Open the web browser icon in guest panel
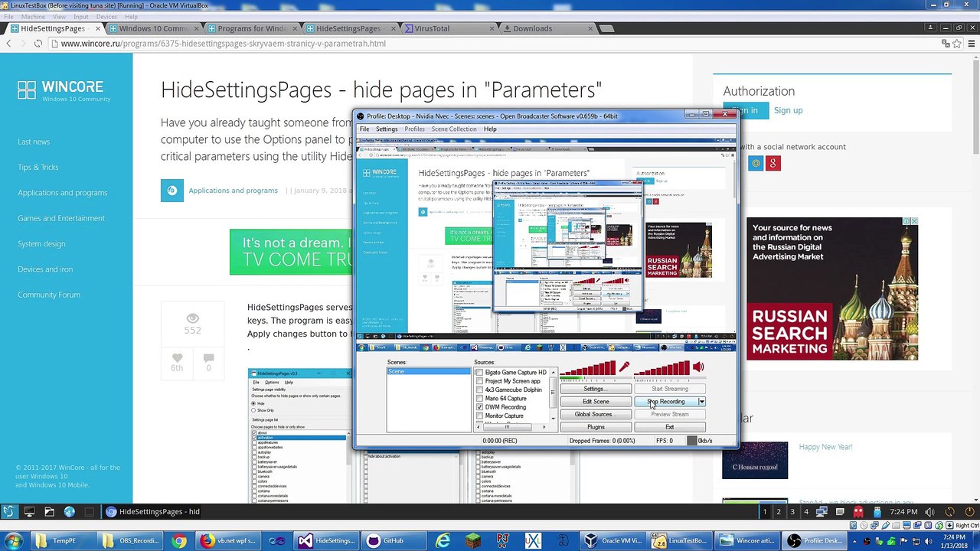 tap(70, 511)
